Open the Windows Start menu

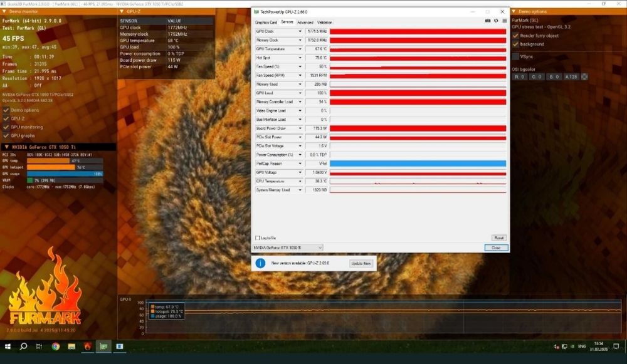[x=8, y=346]
